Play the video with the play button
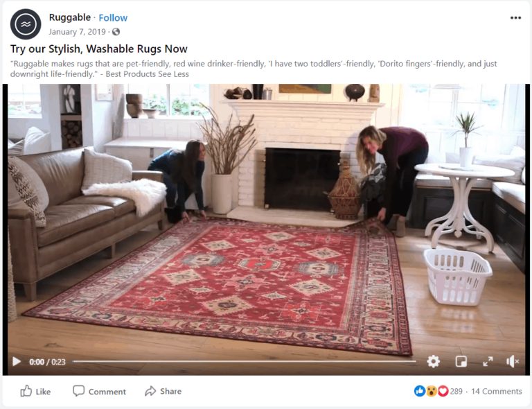532x409 pixels. [x=17, y=361]
